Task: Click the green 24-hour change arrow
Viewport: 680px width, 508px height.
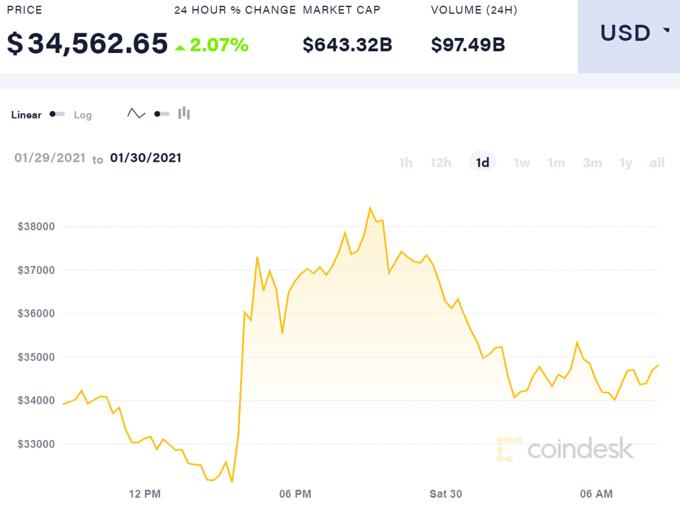Action: pyautogui.click(x=179, y=46)
